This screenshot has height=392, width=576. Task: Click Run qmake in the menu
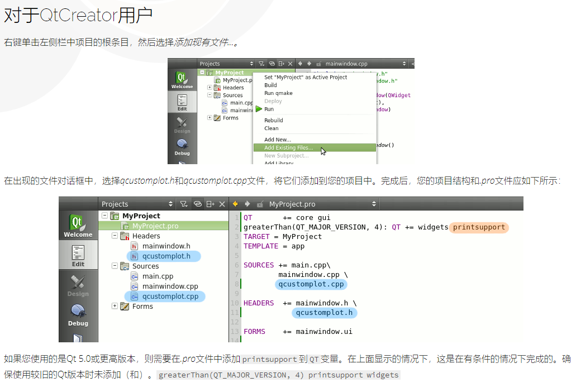pos(277,93)
